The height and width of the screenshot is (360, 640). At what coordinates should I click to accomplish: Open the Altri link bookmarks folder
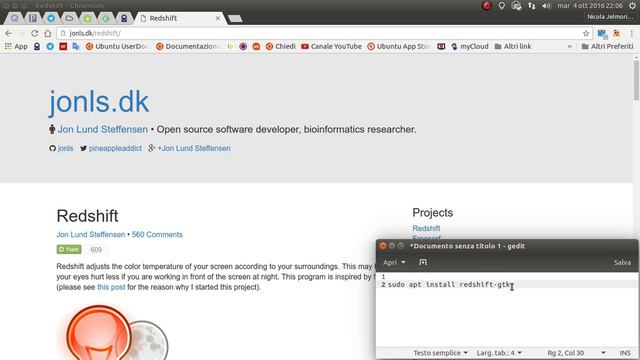(x=513, y=47)
